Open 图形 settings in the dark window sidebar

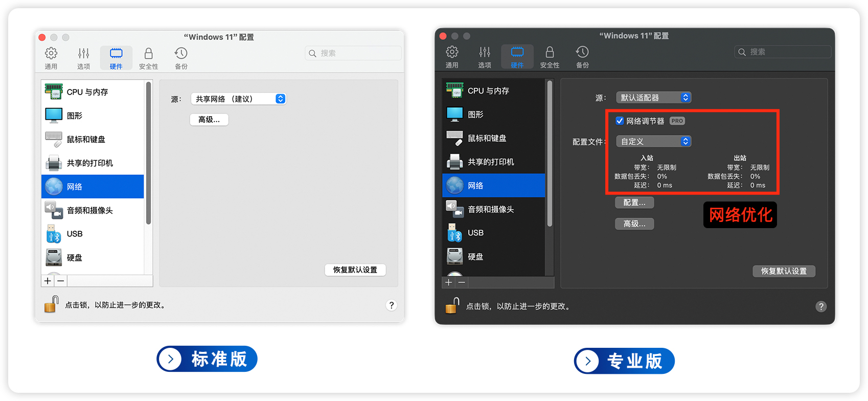(475, 115)
